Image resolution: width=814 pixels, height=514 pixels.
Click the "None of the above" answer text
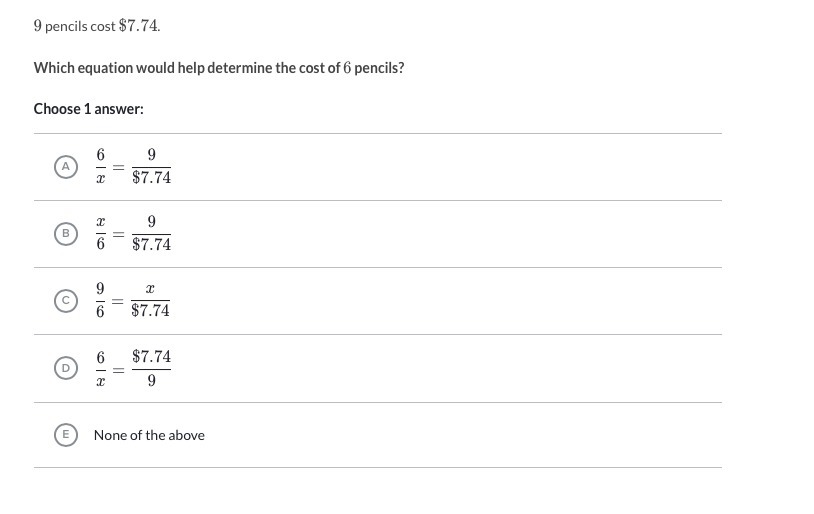(x=149, y=435)
